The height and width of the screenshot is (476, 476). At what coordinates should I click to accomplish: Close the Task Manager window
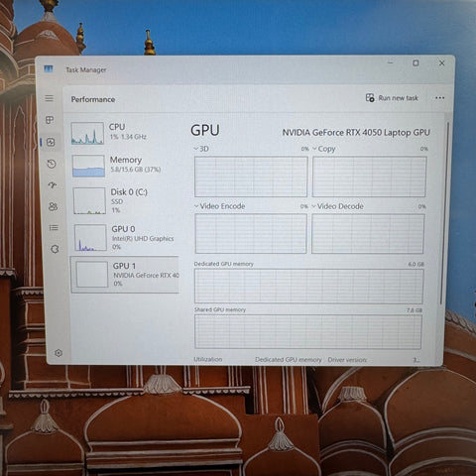coord(441,62)
